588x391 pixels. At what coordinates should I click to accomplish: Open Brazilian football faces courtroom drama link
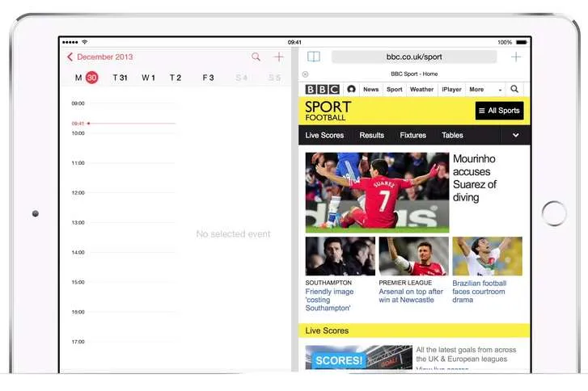480,292
